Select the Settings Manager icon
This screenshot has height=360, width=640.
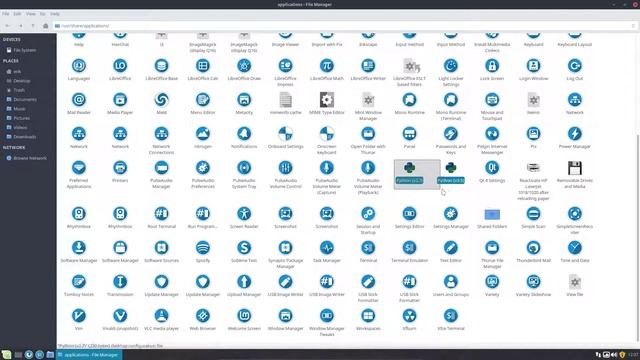point(451,213)
